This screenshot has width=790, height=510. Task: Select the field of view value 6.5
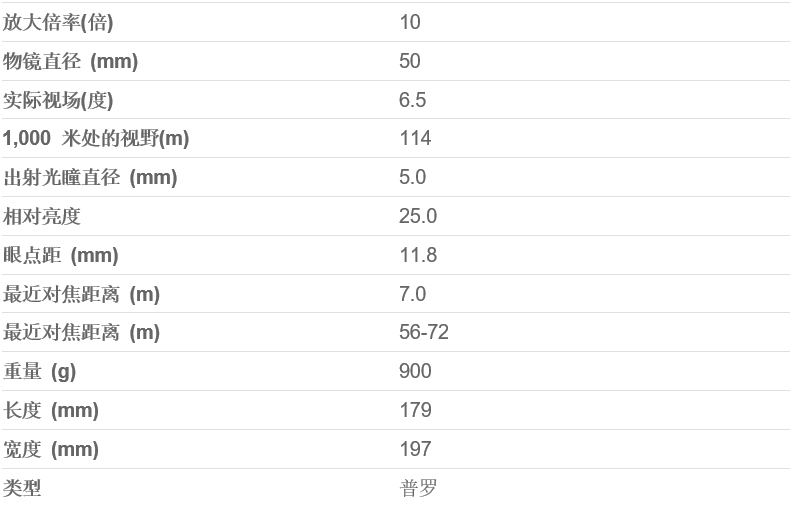(x=413, y=100)
